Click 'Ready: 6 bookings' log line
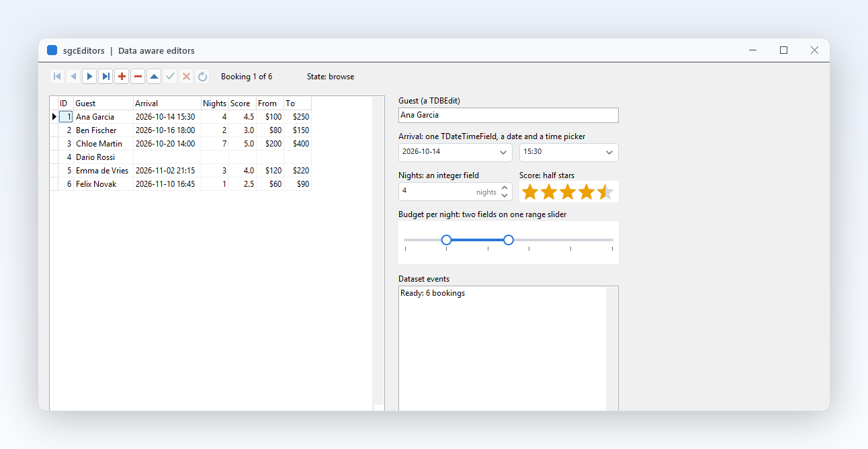The width and height of the screenshot is (868, 449). point(433,293)
